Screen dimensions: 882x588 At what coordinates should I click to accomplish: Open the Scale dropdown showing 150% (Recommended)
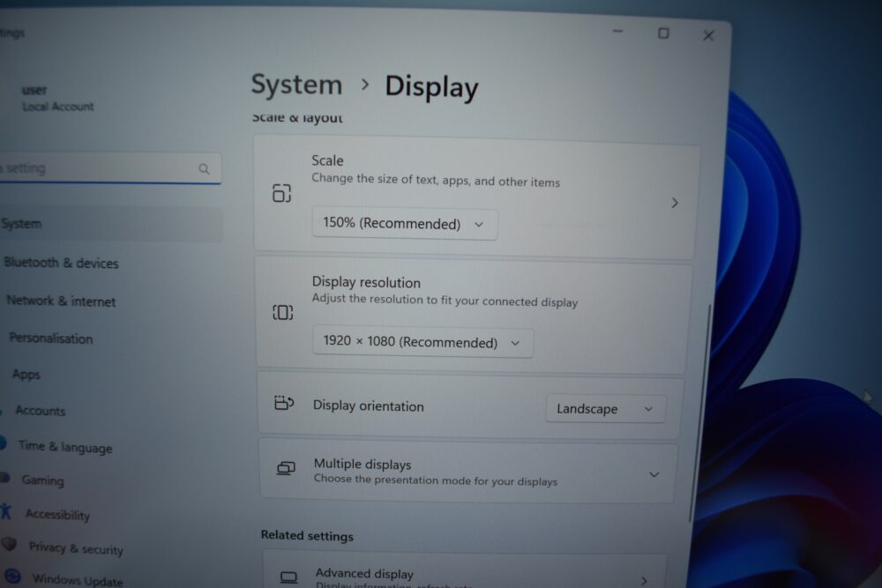click(x=405, y=224)
